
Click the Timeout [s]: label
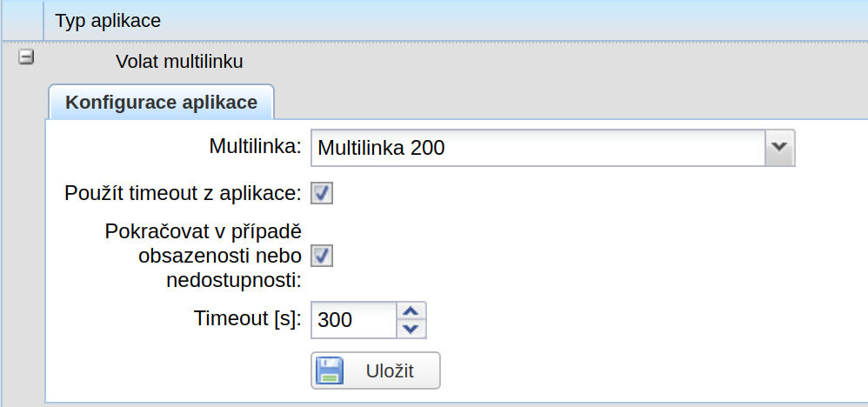coord(248,318)
